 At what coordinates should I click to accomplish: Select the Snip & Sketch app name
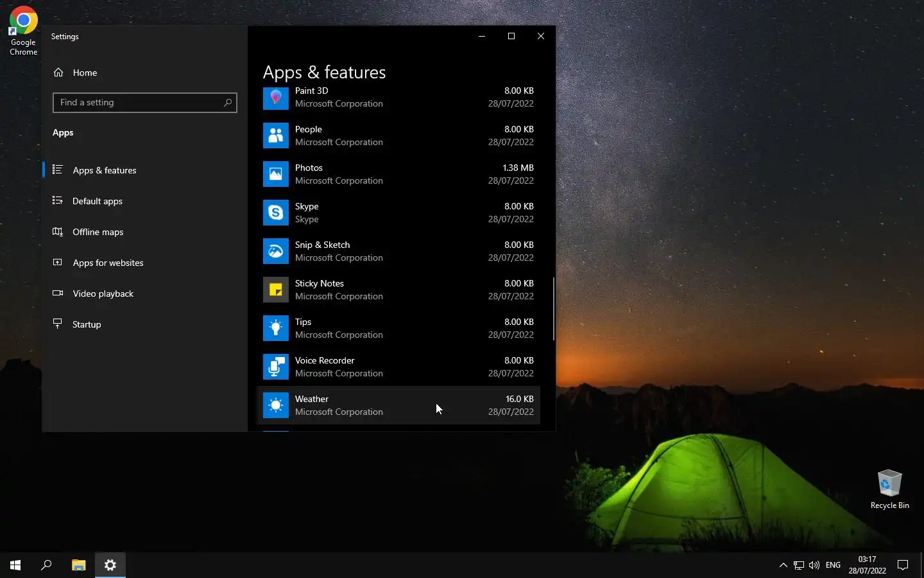tap(323, 245)
